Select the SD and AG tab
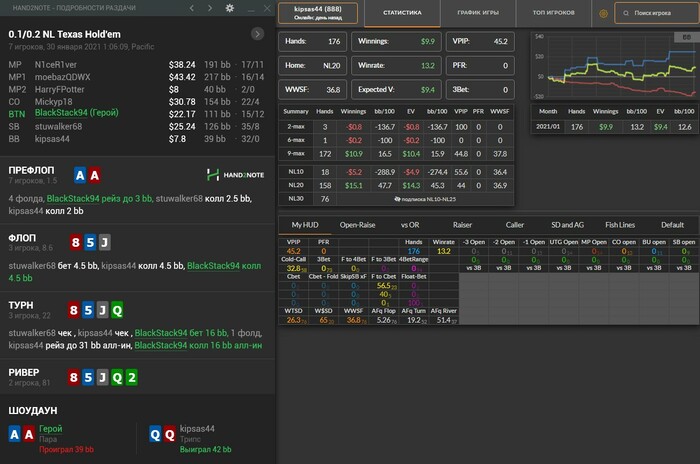The image size is (700, 464). [x=567, y=225]
